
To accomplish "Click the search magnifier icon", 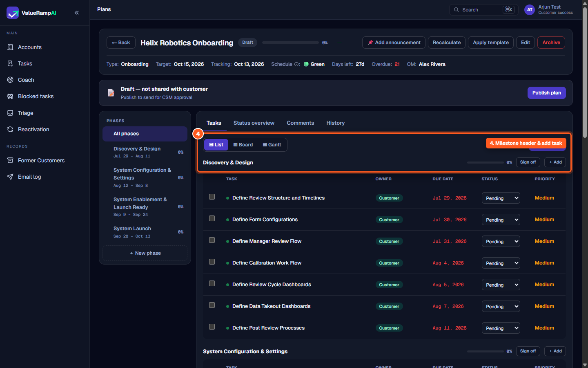I will (457, 10).
